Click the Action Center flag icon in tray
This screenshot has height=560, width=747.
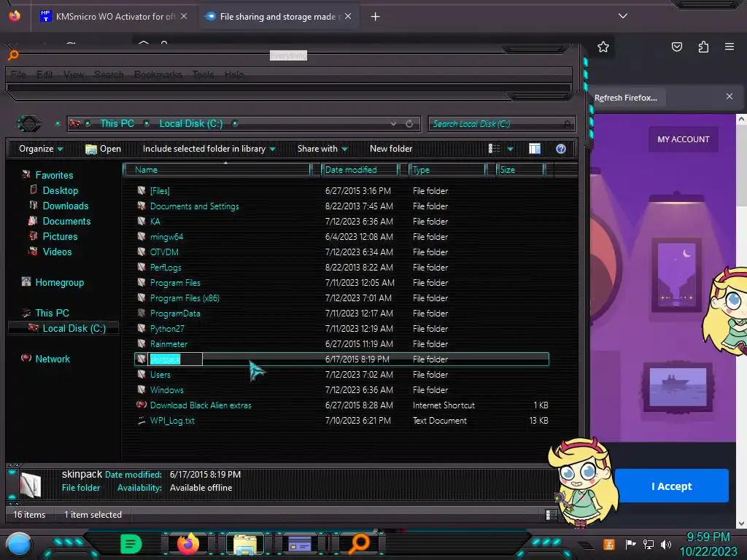coord(630,544)
